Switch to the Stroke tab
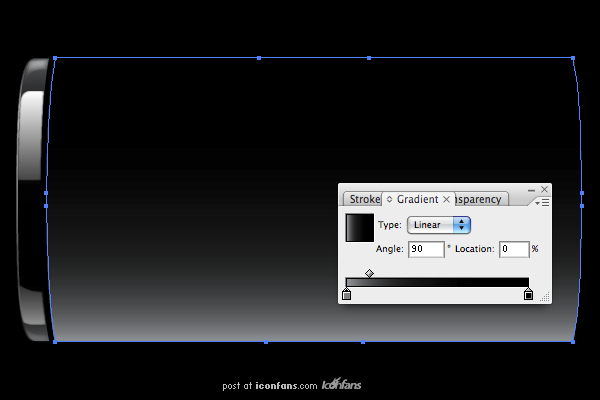 (x=364, y=199)
